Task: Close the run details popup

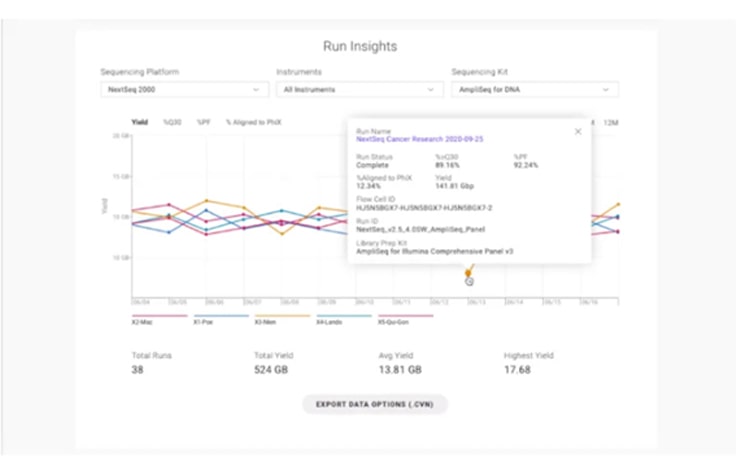Action: click(577, 132)
